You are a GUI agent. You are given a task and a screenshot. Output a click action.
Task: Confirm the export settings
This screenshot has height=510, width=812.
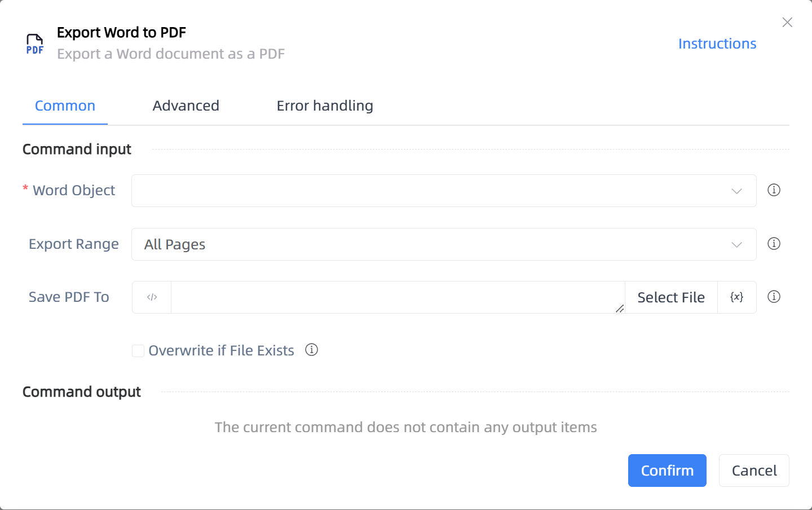[x=667, y=471]
